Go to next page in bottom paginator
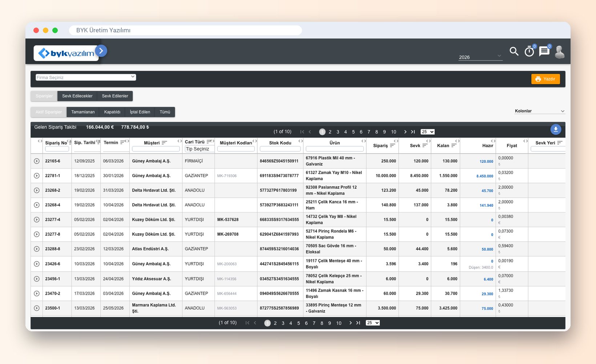 point(350,323)
